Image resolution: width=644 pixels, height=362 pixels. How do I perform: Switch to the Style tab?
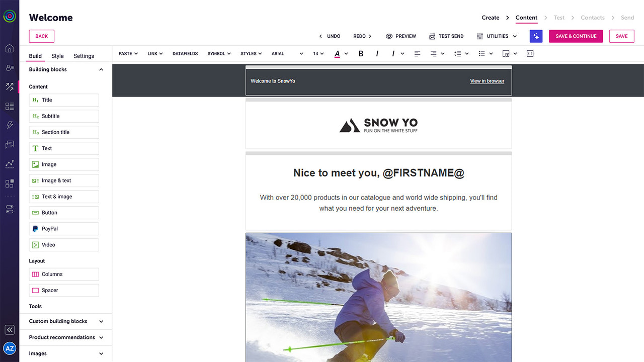pyautogui.click(x=57, y=56)
